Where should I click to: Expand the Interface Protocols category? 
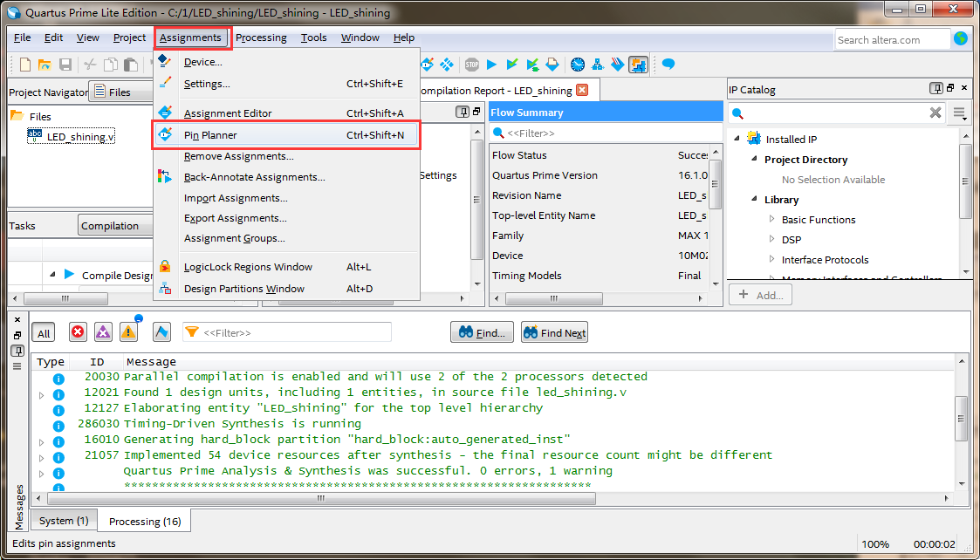point(772,259)
